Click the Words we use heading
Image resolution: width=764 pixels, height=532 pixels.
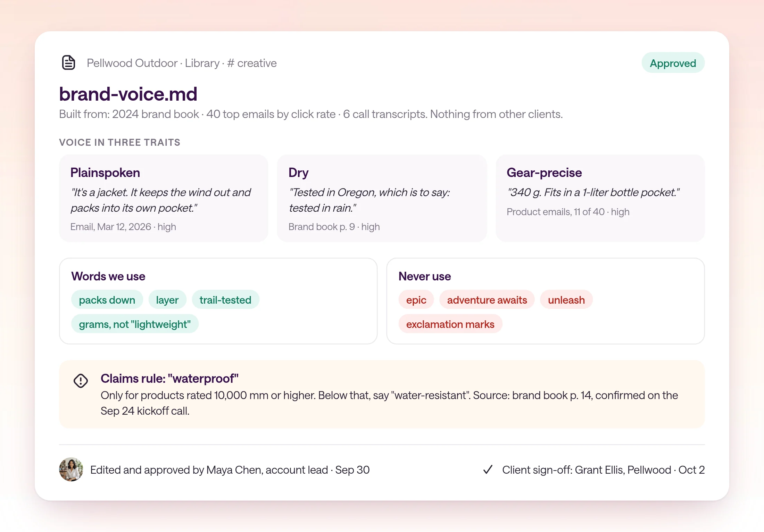108,276
